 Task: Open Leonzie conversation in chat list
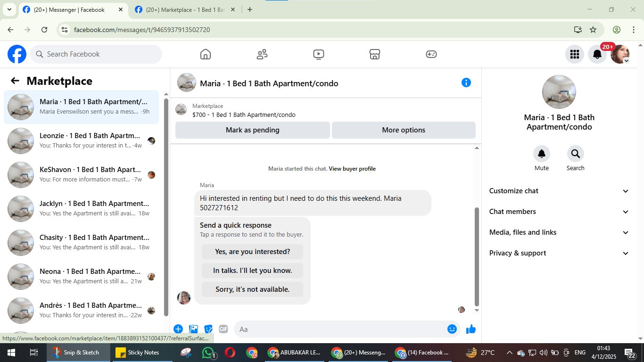[82, 141]
